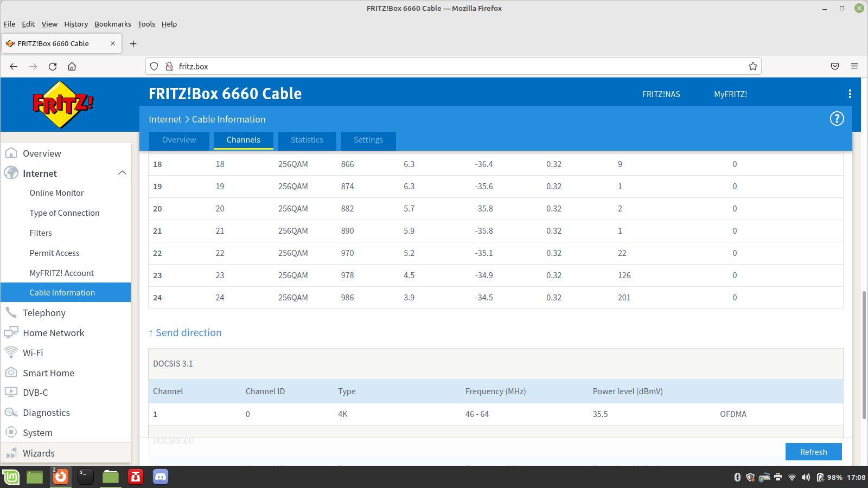Switch to the Statistics tab
The width and height of the screenshot is (868, 488).
(x=307, y=140)
